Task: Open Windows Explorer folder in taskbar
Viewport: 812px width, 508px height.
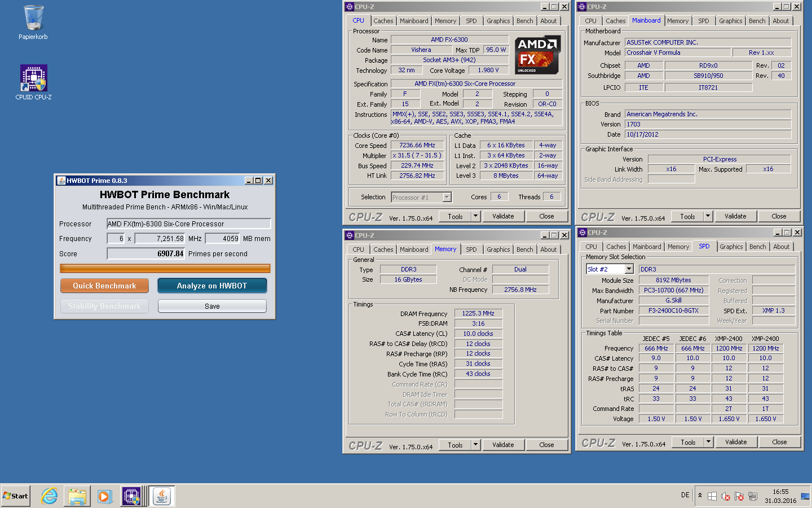Action: click(x=77, y=496)
